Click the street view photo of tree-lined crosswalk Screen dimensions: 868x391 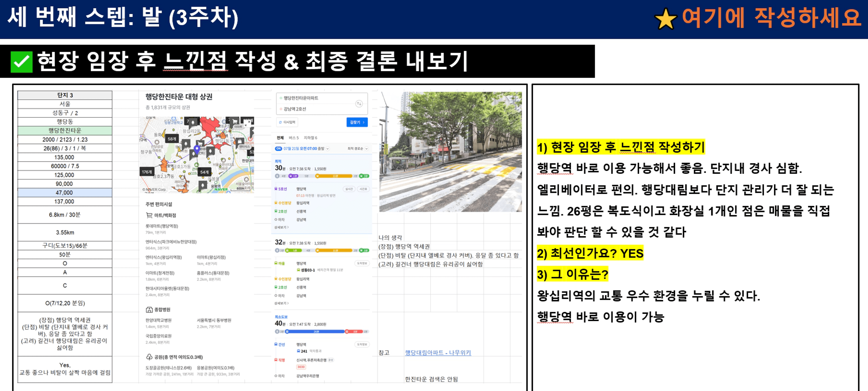tap(451, 152)
